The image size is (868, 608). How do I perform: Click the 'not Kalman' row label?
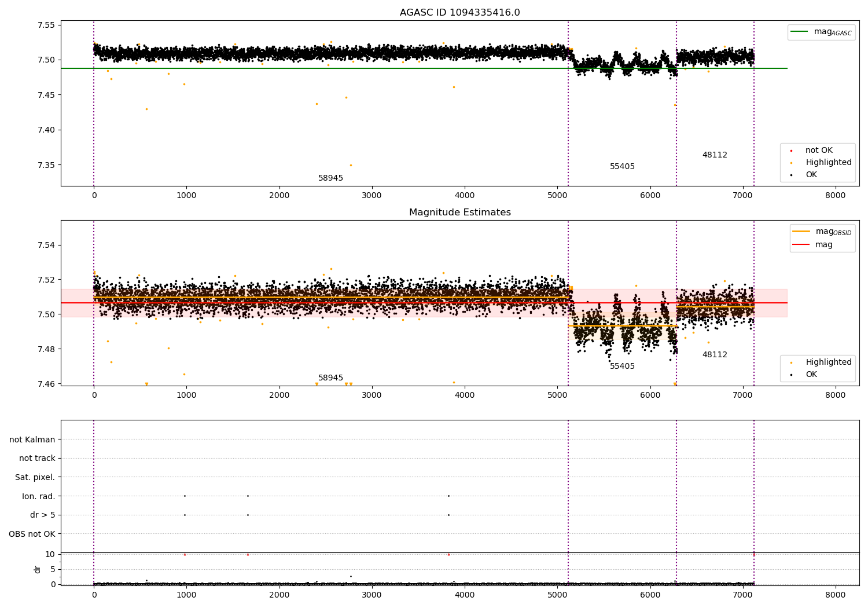[32, 439]
